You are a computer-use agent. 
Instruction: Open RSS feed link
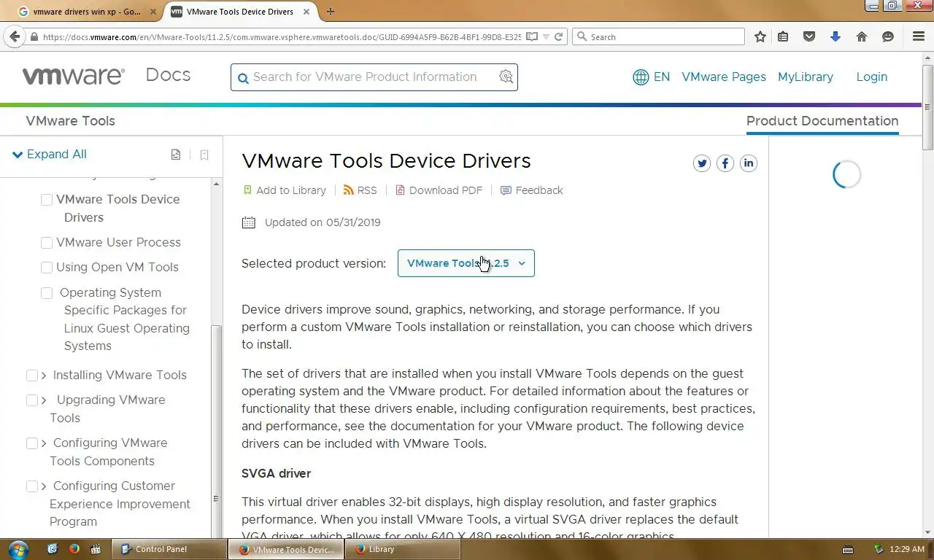pos(360,190)
